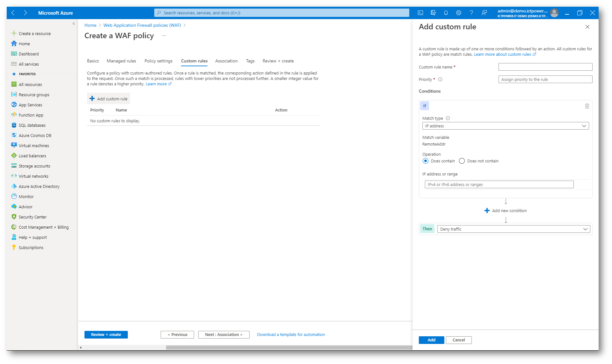Screen dimensions: 612x364
Task: Switch to the Policy settings tab
Action: (x=158, y=61)
